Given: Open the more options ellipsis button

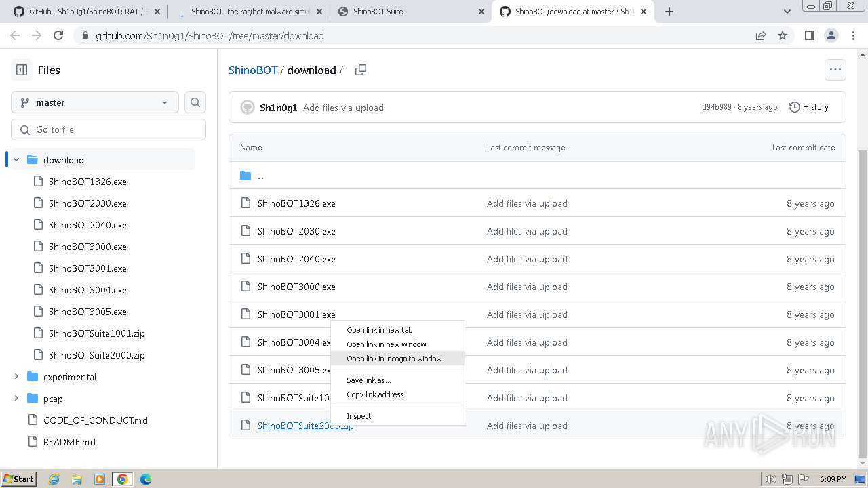Looking at the screenshot, I should click(835, 70).
